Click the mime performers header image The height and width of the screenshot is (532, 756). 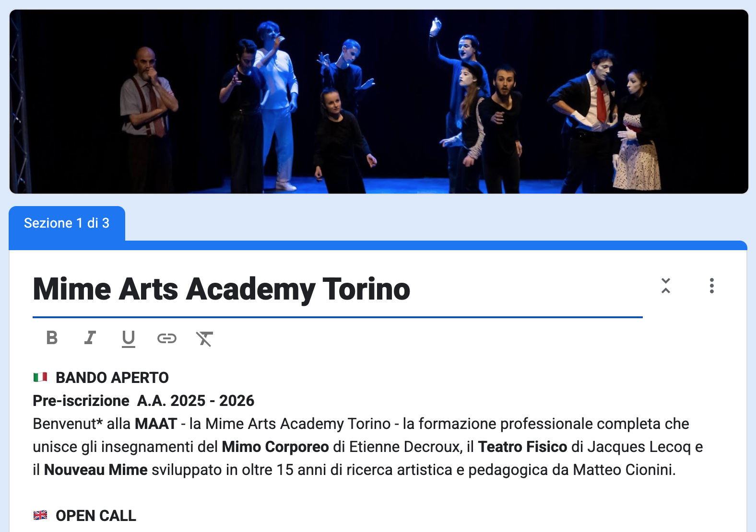[x=379, y=102]
